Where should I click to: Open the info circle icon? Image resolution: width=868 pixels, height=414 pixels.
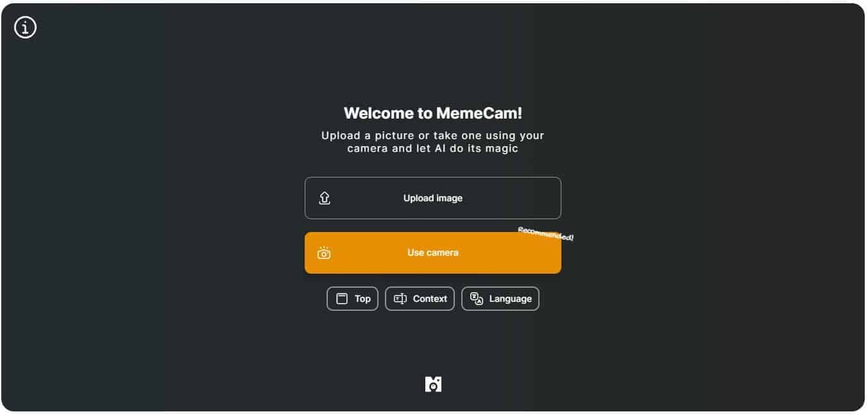[x=26, y=28]
